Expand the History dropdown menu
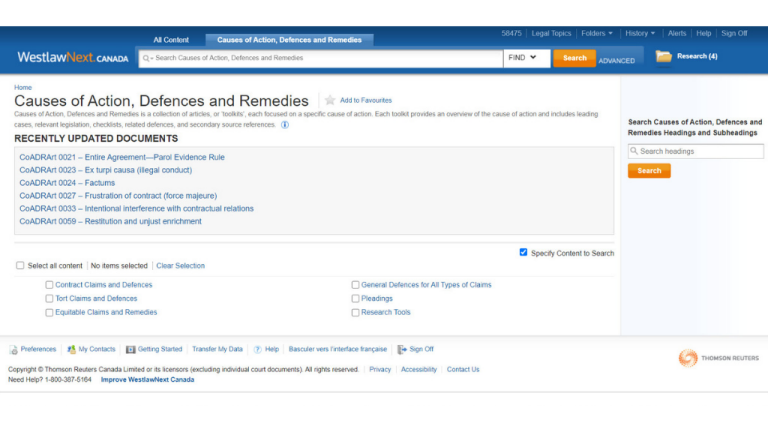The height and width of the screenshot is (432, 768). point(640,33)
